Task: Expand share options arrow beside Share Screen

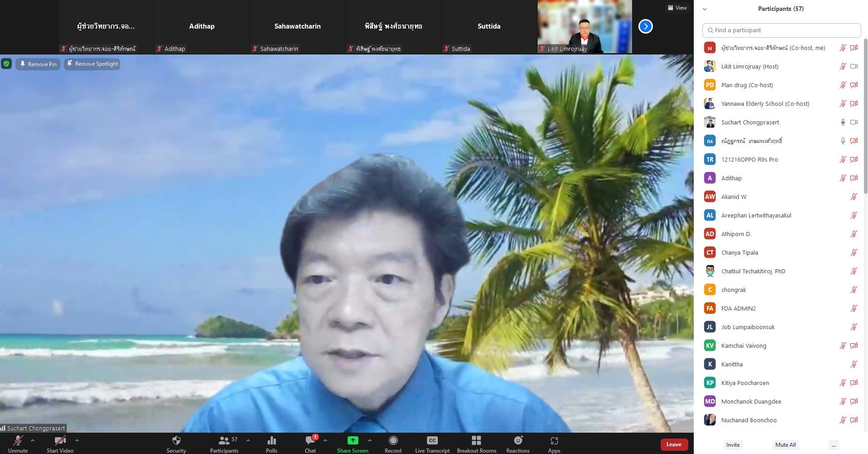Action: click(x=370, y=440)
